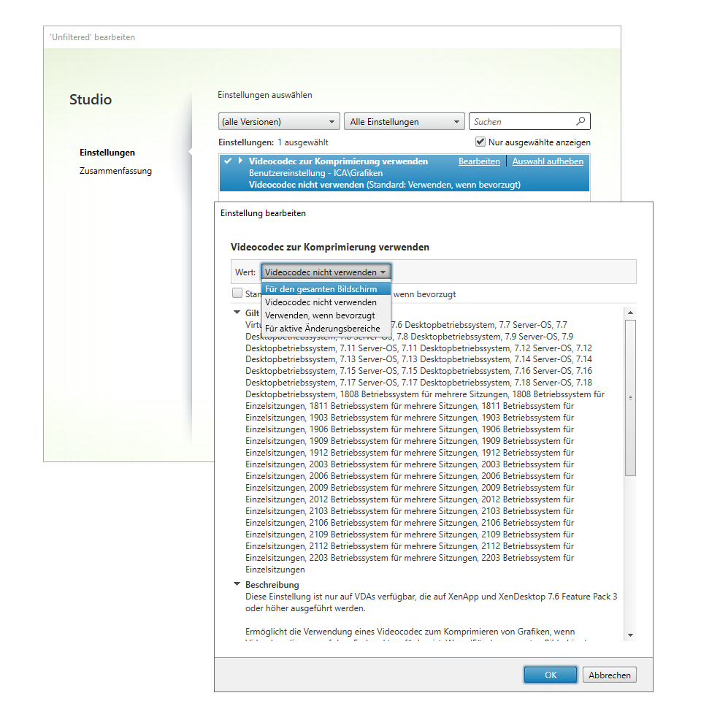The height and width of the screenshot is (728, 728).
Task: Collapse the 'Gilt für' section triangle
Action: 237,312
